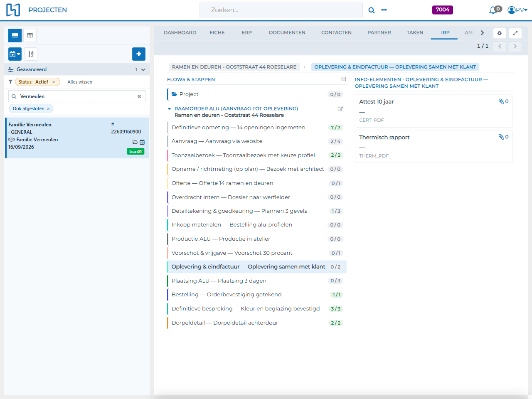Click the Alles wissen link
Image resolution: width=532 pixels, height=399 pixels.
coord(80,82)
